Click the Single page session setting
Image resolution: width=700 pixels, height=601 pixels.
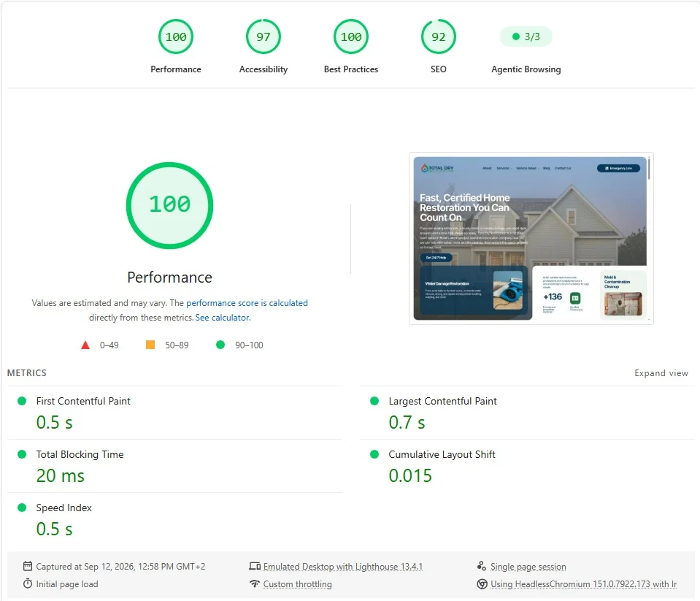[x=528, y=567]
